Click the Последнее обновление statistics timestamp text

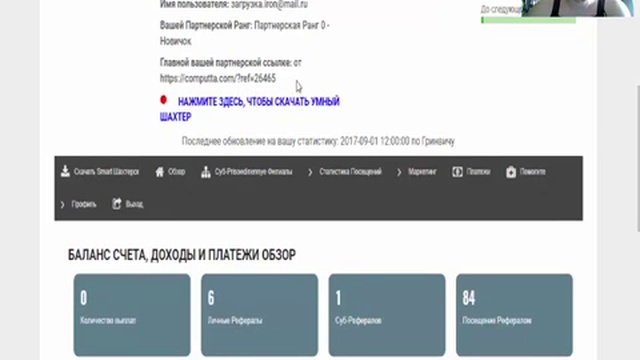coord(318,141)
